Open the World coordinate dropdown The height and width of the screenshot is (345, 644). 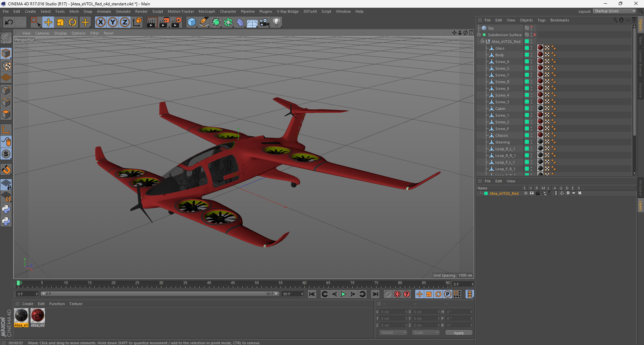393,333
